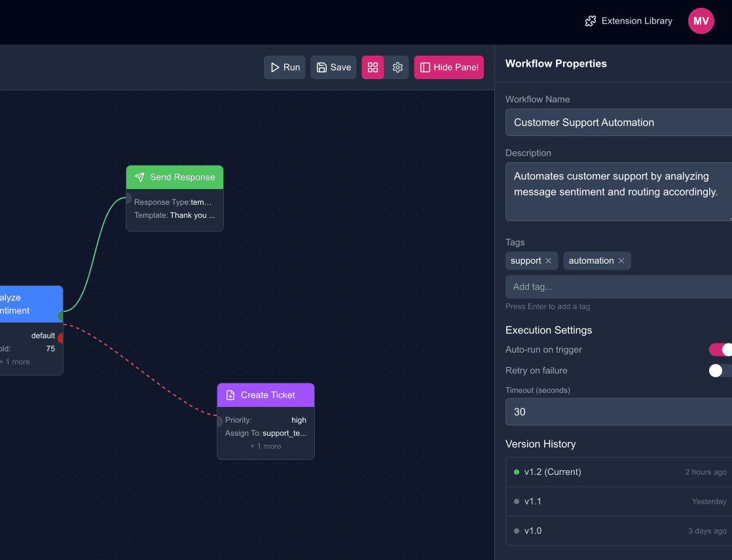
Task: Open the workflow settings gear icon
Action: tap(397, 67)
